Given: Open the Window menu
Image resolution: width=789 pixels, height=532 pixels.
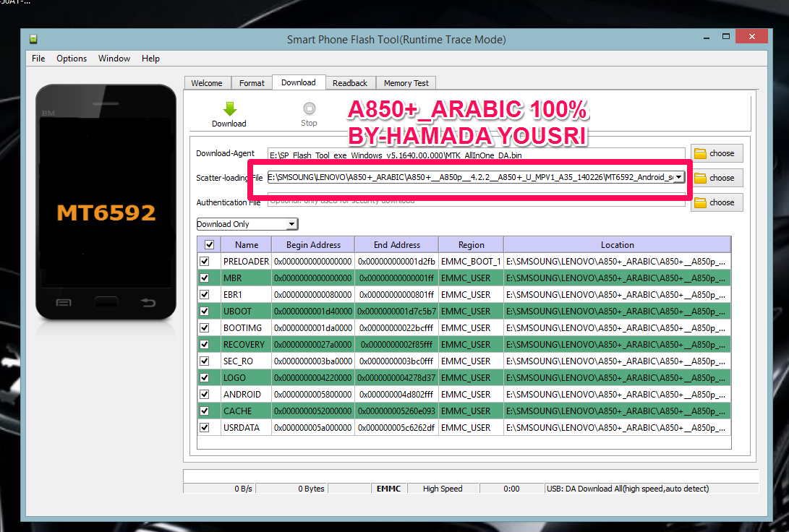Looking at the screenshot, I should pyautogui.click(x=114, y=59).
